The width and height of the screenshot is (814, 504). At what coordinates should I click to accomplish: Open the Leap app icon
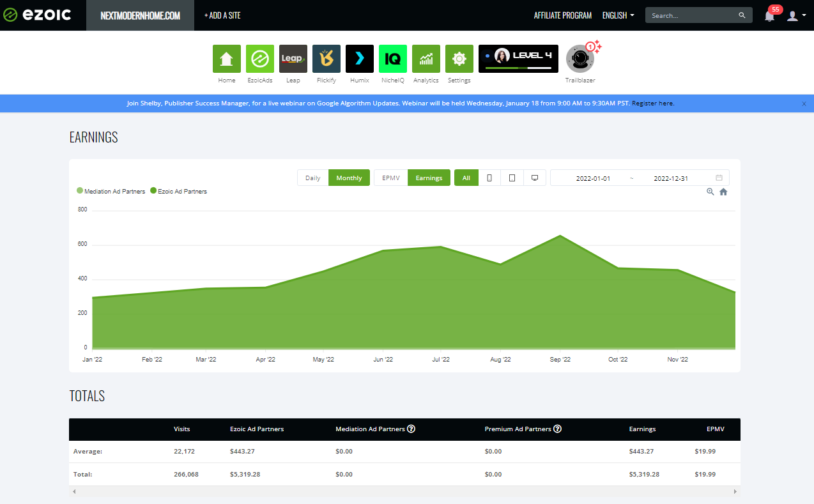293,59
